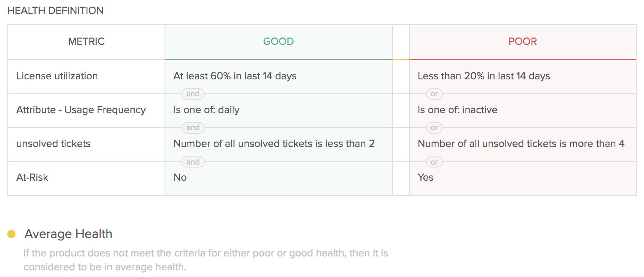This screenshot has height=277, width=644.
Task: Click the 'and' badge below Usage Frequency daily
Action: pos(193,127)
